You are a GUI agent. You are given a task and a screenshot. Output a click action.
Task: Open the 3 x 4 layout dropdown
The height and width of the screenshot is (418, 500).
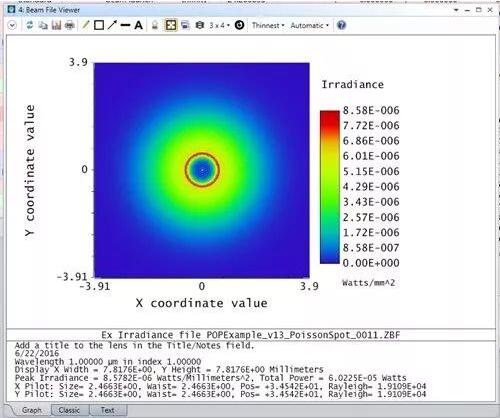tap(219, 25)
